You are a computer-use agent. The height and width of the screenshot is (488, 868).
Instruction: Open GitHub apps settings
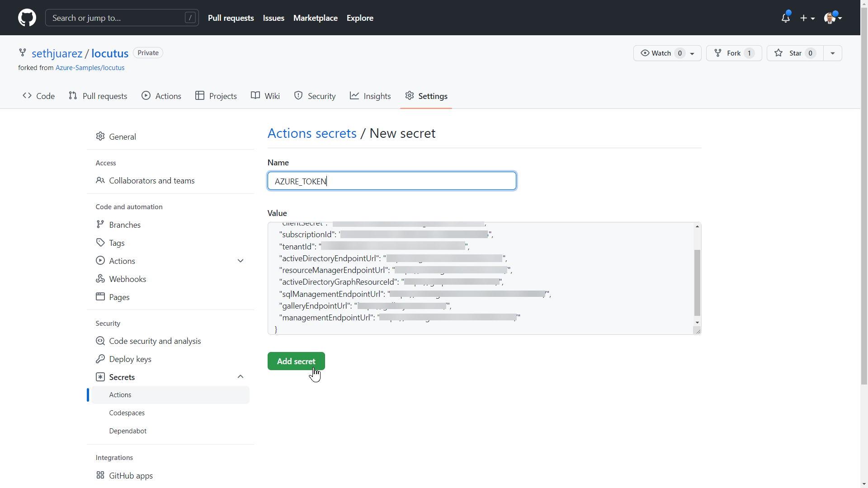click(170, 475)
